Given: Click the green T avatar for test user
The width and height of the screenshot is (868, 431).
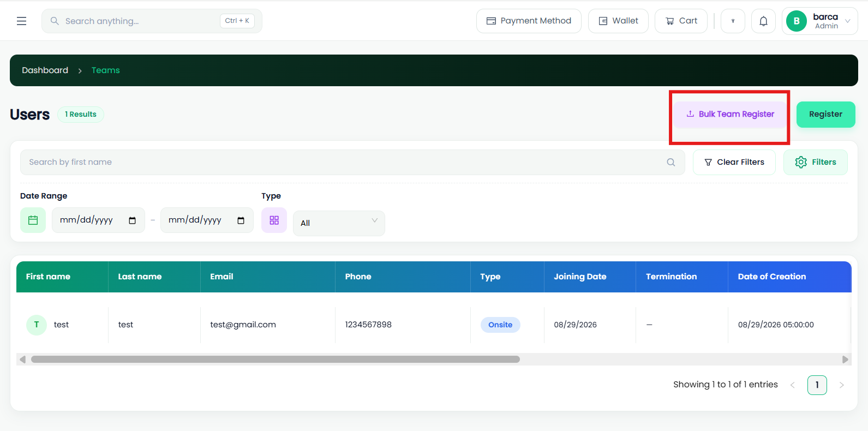Looking at the screenshot, I should [37, 325].
